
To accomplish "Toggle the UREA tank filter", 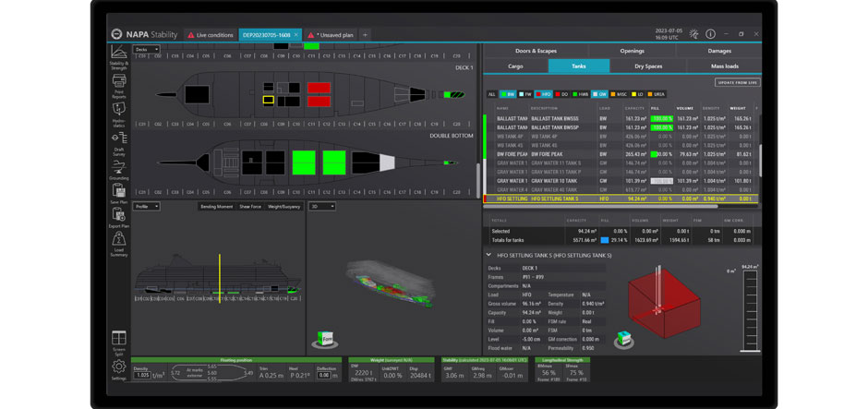I will click(x=657, y=94).
